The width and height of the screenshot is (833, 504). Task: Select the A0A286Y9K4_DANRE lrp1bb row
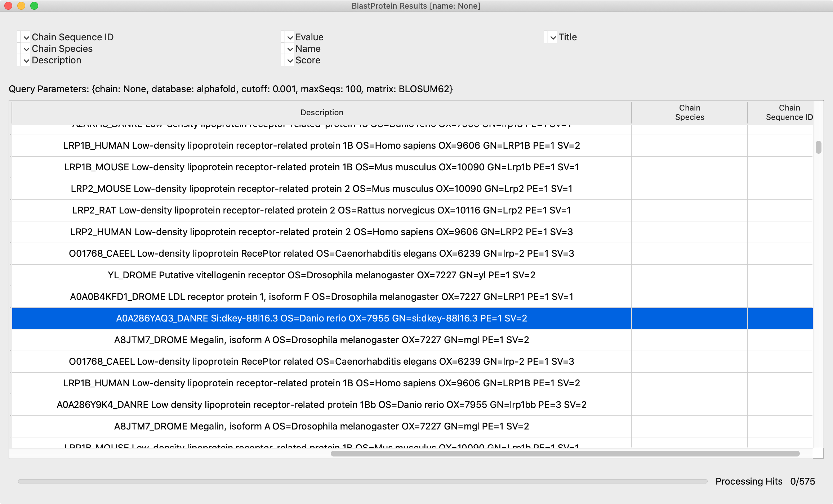coord(321,405)
